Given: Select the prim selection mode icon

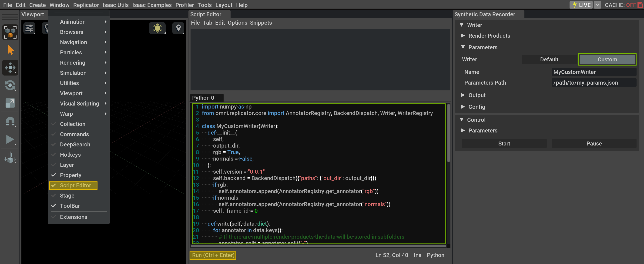Looking at the screenshot, I should click(x=10, y=32).
